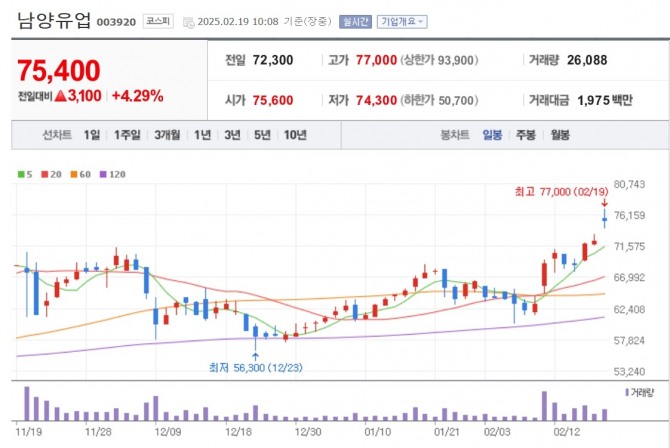The width and height of the screenshot is (670, 448).
Task: Click the upper limit text 상한가 93,900
Action: pyautogui.click(x=439, y=60)
